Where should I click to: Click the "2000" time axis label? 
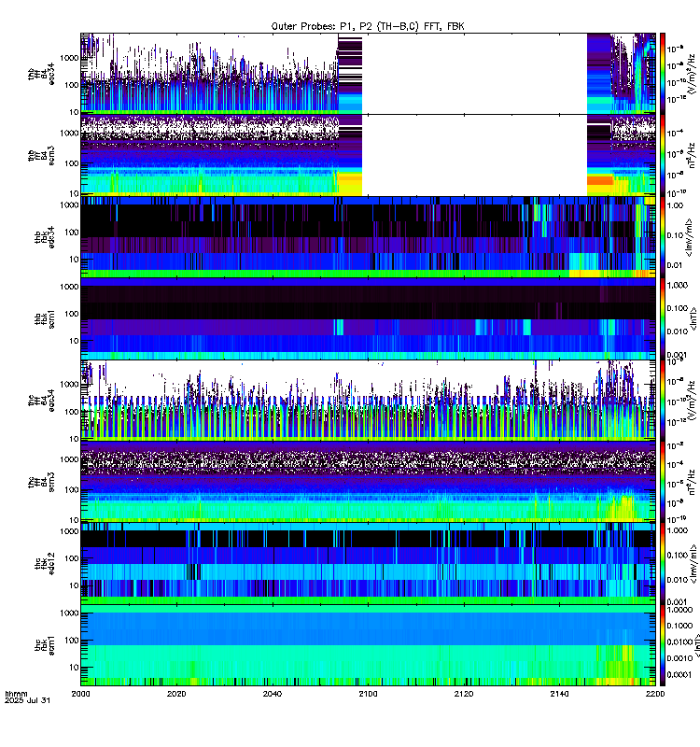click(80, 694)
